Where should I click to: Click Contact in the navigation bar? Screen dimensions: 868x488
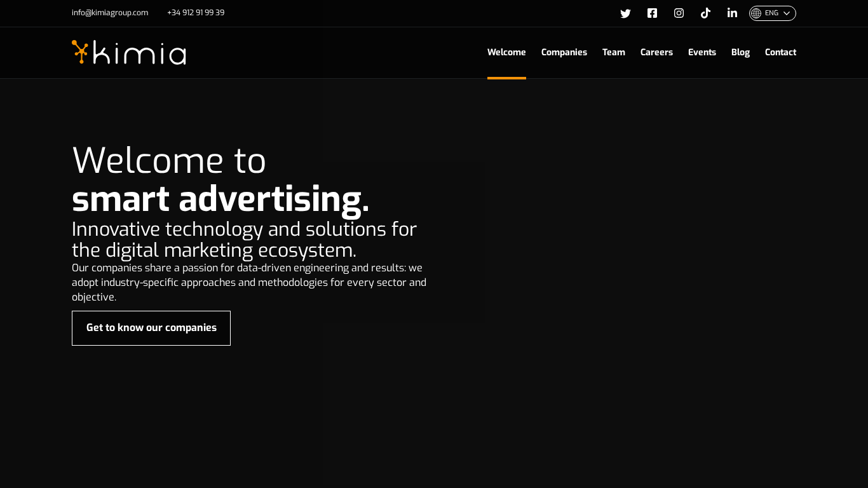pos(780,52)
